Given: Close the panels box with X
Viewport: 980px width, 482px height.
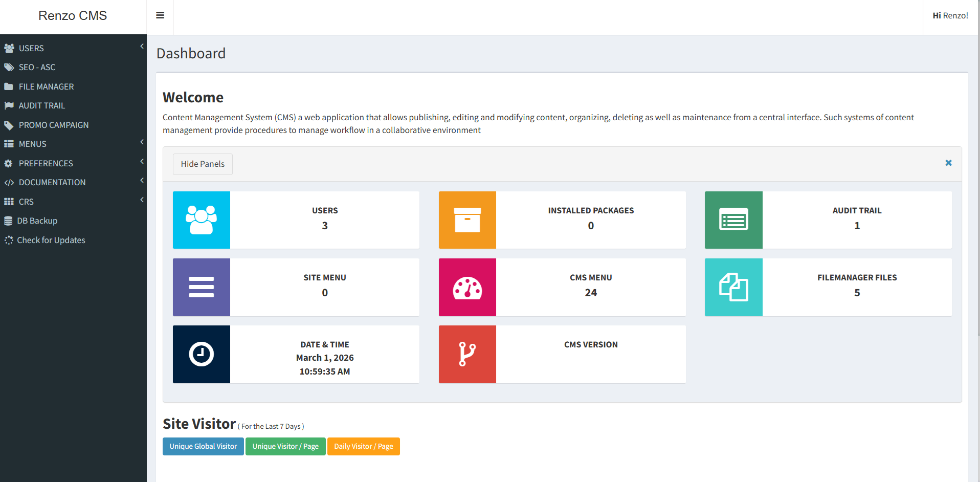Looking at the screenshot, I should tap(948, 163).
